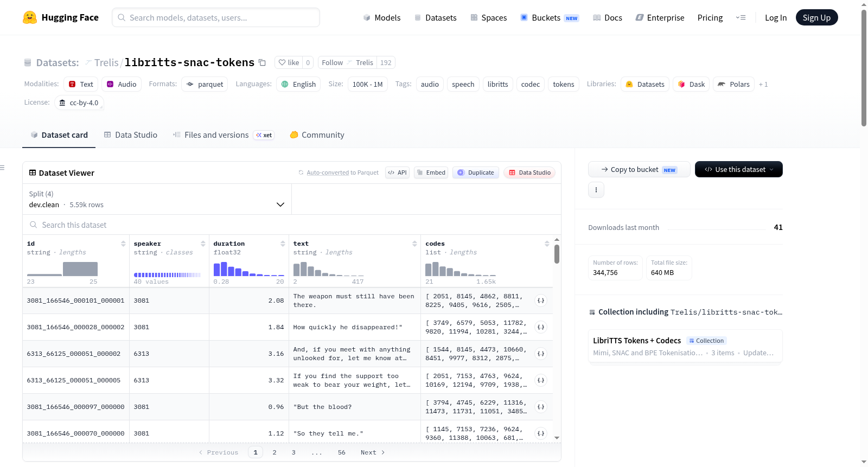Expand JSON braces icon for row 3081_166546_000101_000001
Image resolution: width=868 pixels, height=467 pixels.
[x=541, y=300]
